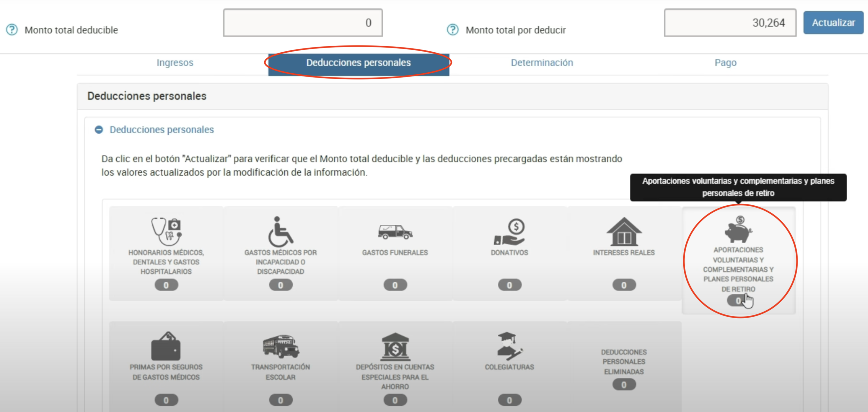Click the Donativos hand-with-coin icon
Image resolution: width=868 pixels, height=412 pixels.
pyautogui.click(x=509, y=232)
